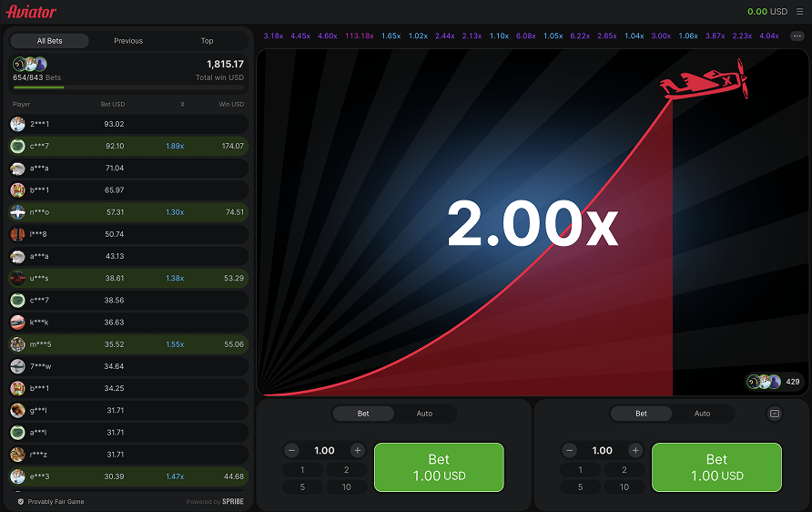Screen dimensions: 812x512
Task: Click the avatar of player n***o
Action: point(17,212)
